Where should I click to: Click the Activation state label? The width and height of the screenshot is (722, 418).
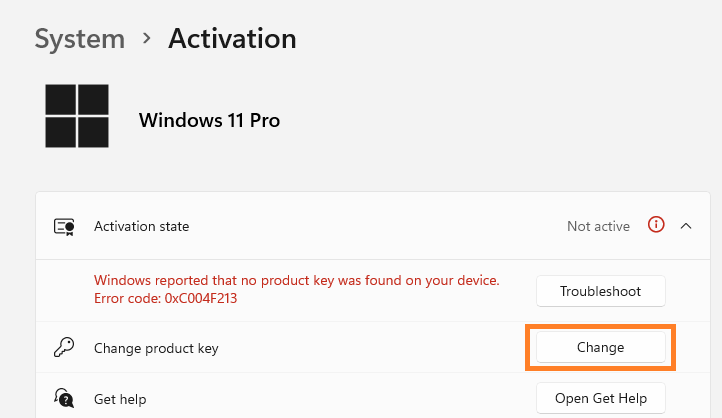(141, 226)
